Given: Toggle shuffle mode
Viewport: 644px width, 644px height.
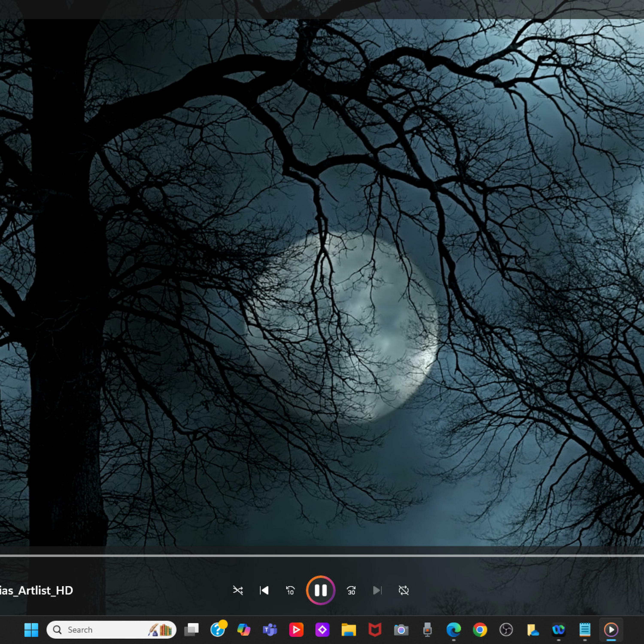Looking at the screenshot, I should [x=238, y=590].
